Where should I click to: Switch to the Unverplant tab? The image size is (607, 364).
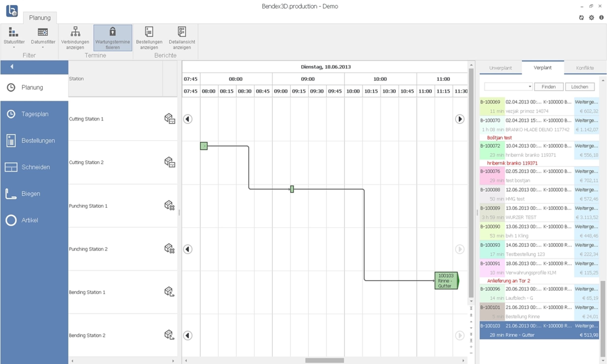[500, 68]
